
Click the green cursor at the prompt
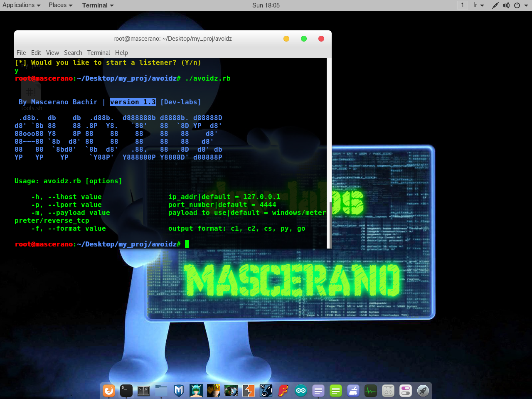tap(187, 244)
